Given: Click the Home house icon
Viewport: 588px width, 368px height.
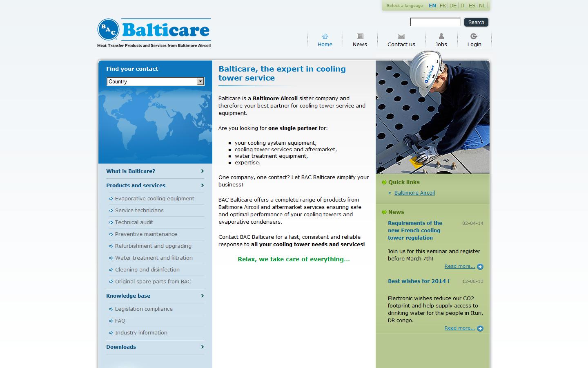Looking at the screenshot, I should [x=325, y=36].
